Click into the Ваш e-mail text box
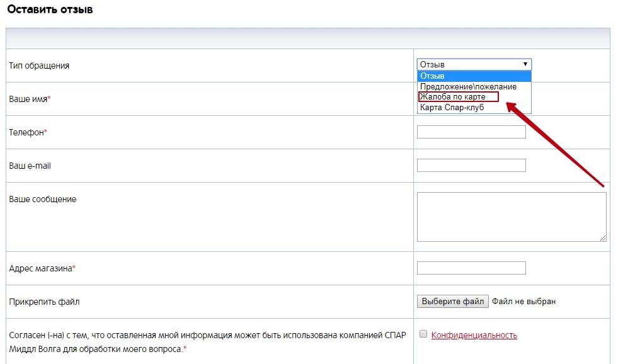This screenshot has width=618, height=364. [471, 166]
